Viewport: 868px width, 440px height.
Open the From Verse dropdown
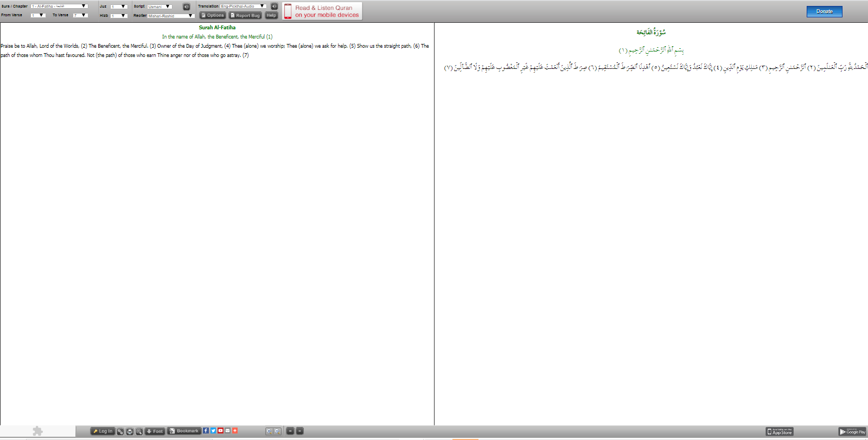38,15
